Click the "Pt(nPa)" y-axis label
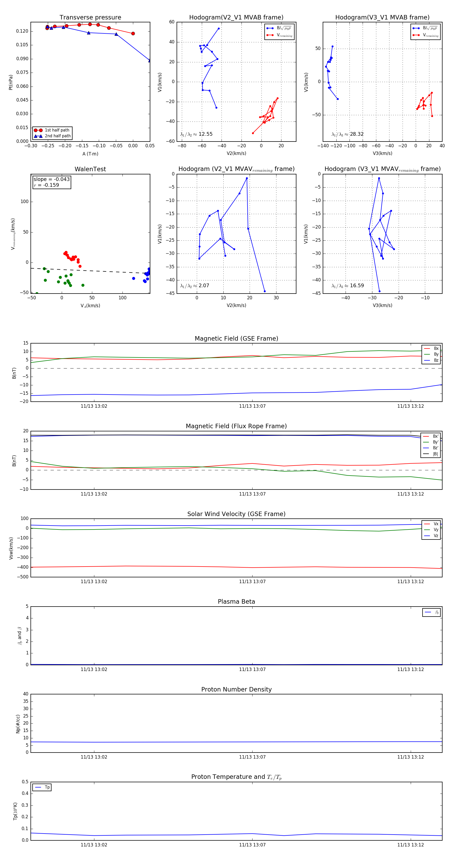Screen dimensions: 473x868 (x=11, y=82)
